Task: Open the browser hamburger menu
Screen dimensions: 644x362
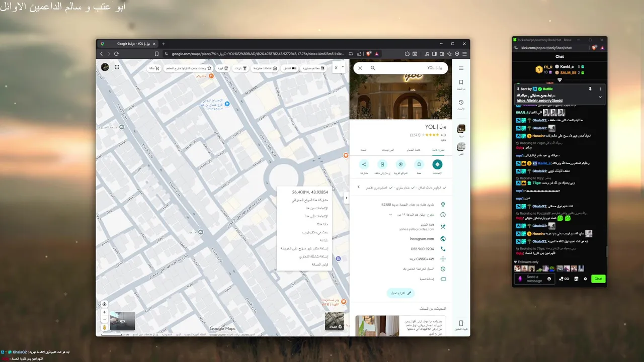Action: (x=465, y=54)
